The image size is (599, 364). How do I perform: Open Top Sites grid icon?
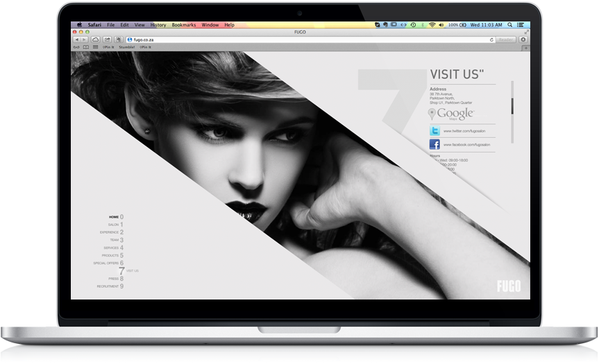[x=96, y=47]
